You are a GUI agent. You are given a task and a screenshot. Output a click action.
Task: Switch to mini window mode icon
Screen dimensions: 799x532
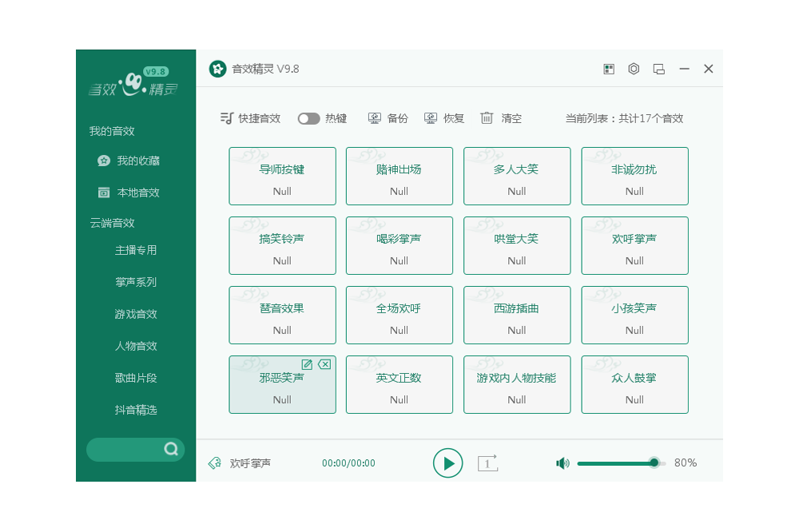click(x=659, y=69)
